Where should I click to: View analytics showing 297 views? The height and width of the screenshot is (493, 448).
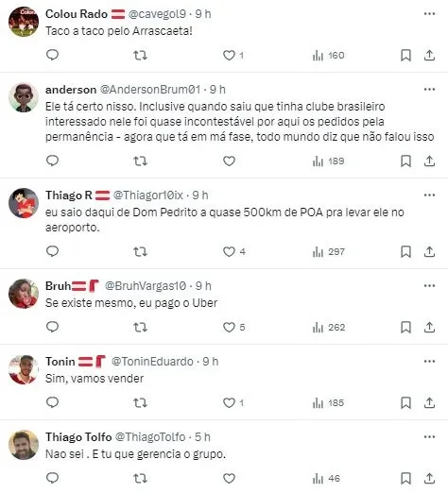coord(329,251)
